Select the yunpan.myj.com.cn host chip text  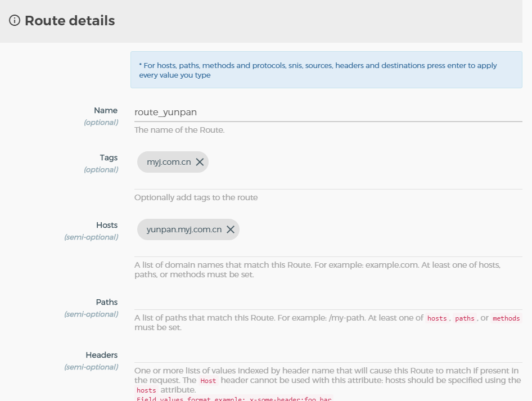click(184, 229)
